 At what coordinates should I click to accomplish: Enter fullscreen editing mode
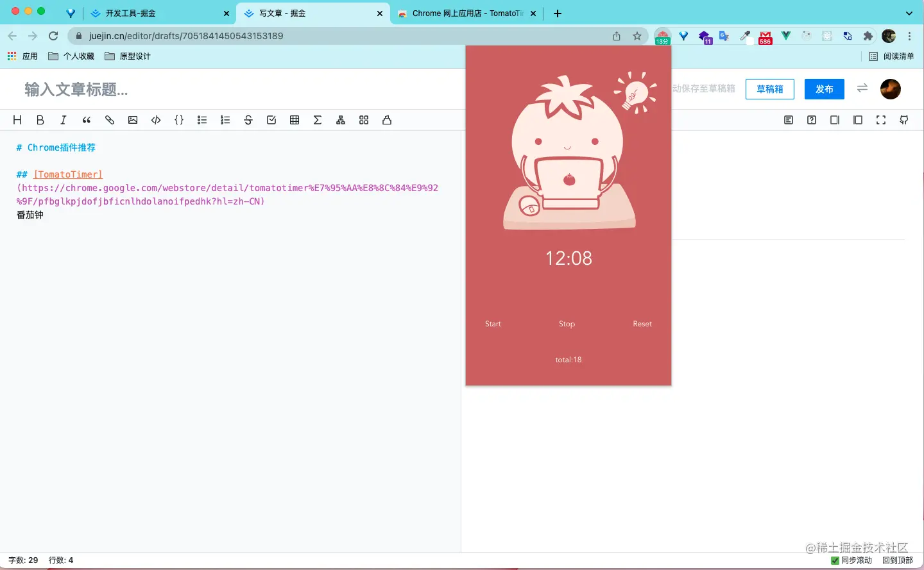pos(881,120)
